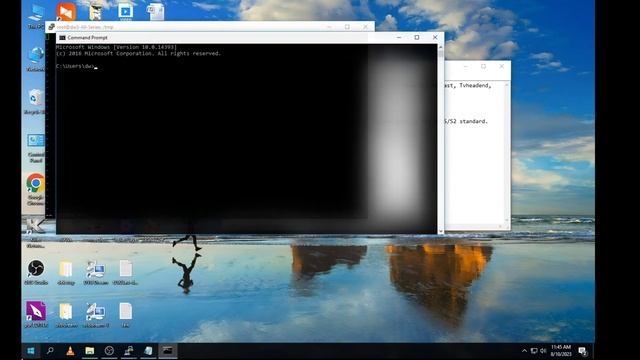Select the Command Prompt taskbar button

point(168,351)
